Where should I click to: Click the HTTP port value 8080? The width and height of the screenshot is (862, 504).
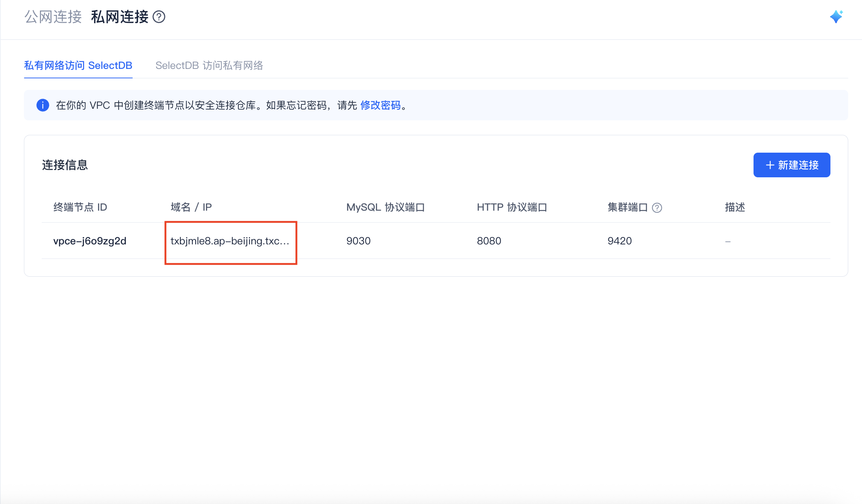[489, 241]
